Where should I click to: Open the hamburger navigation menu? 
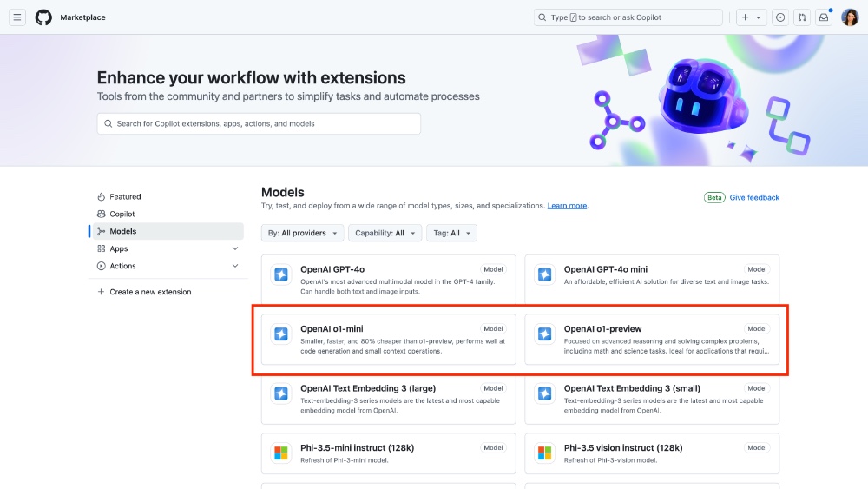click(17, 17)
